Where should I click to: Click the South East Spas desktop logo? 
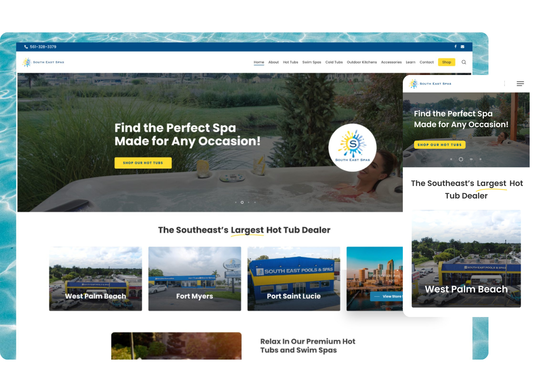(x=43, y=62)
